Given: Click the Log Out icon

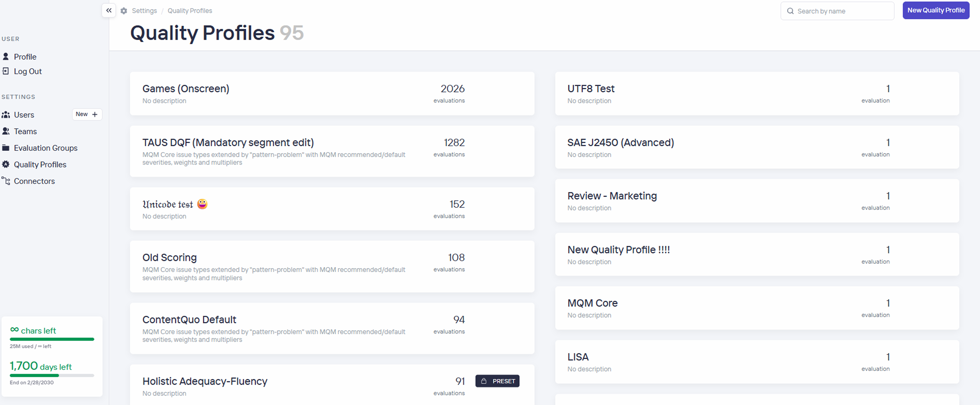Looking at the screenshot, I should coord(6,71).
